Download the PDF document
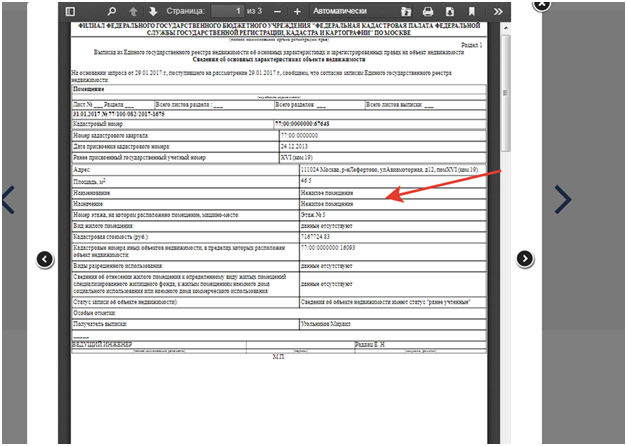 pos(450,11)
